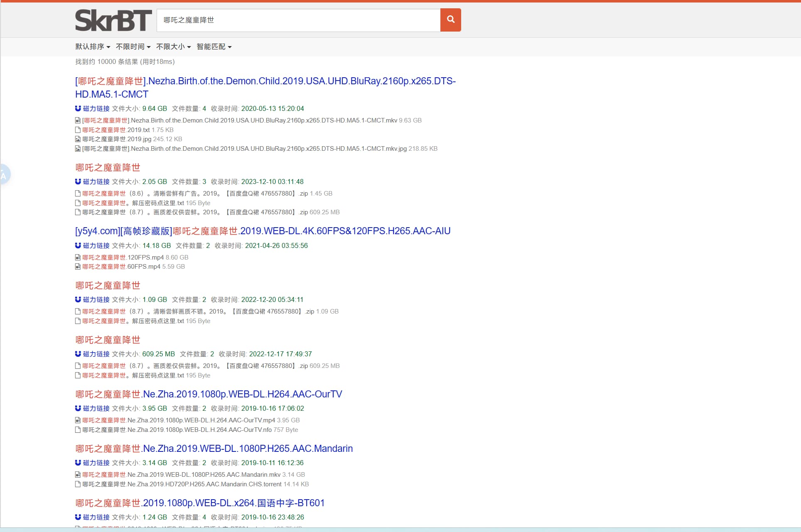Click the result count text 找到约 10000 条结果
The height and width of the screenshot is (532, 801).
point(106,61)
